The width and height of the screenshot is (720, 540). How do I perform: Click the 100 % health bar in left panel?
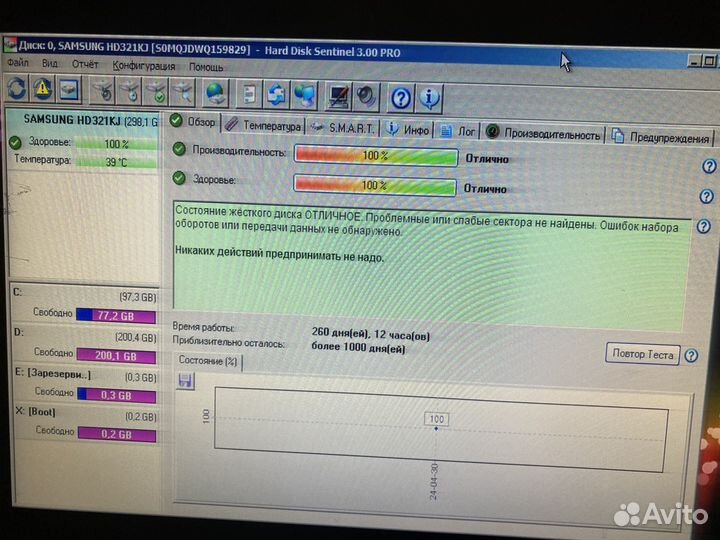pos(117,144)
